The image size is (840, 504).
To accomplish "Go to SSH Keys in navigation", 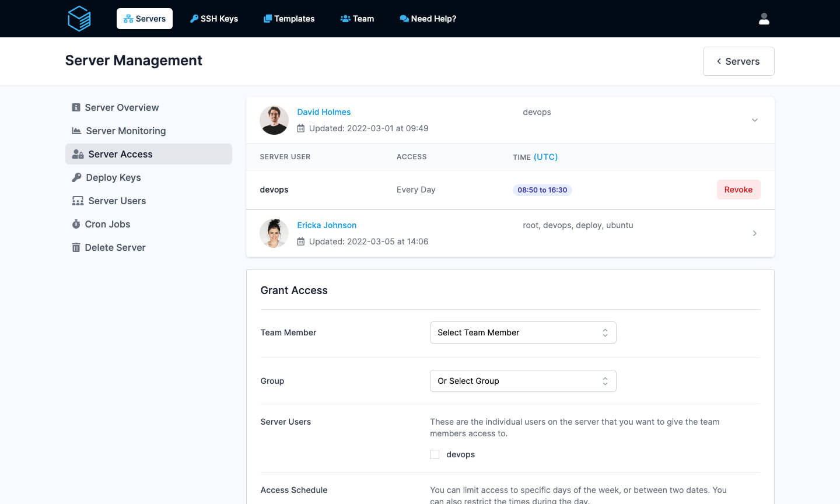I will pos(214,19).
